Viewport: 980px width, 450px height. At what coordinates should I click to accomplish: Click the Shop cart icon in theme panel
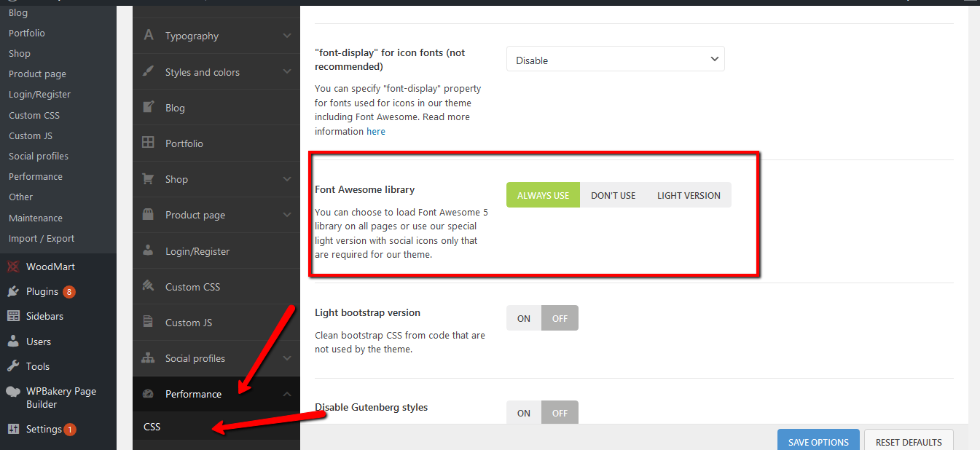[x=149, y=178]
